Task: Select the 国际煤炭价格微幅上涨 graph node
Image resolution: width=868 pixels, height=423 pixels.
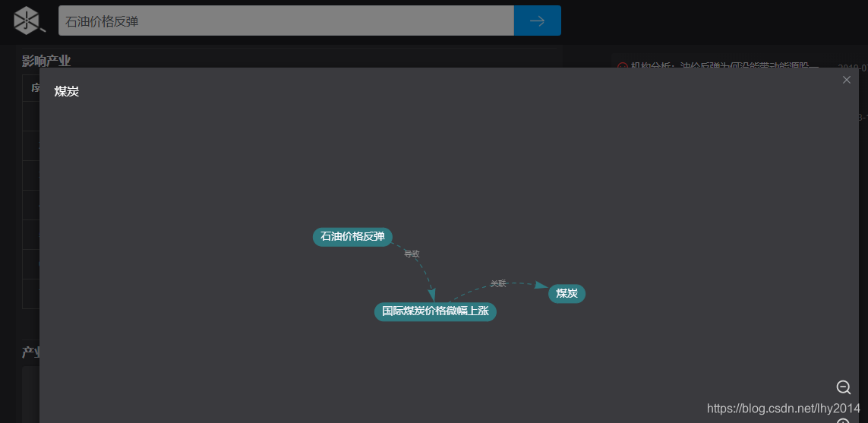Action: point(435,311)
